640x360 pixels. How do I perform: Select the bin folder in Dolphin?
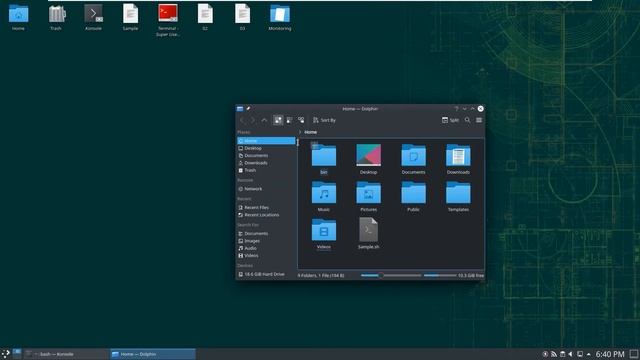coord(324,158)
